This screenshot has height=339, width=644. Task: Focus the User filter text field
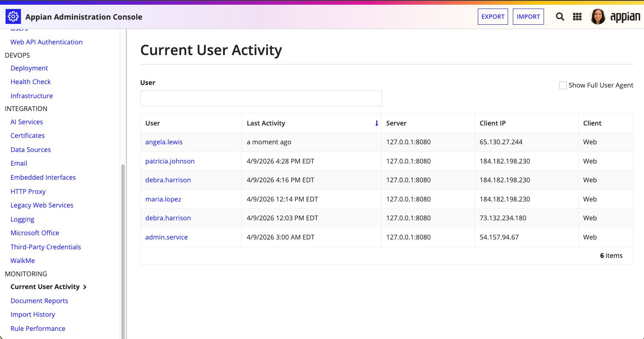261,98
